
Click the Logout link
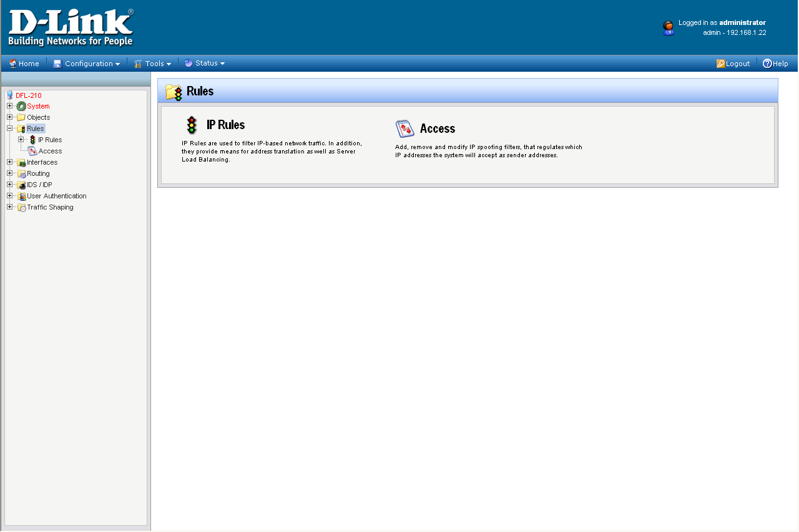coord(733,64)
